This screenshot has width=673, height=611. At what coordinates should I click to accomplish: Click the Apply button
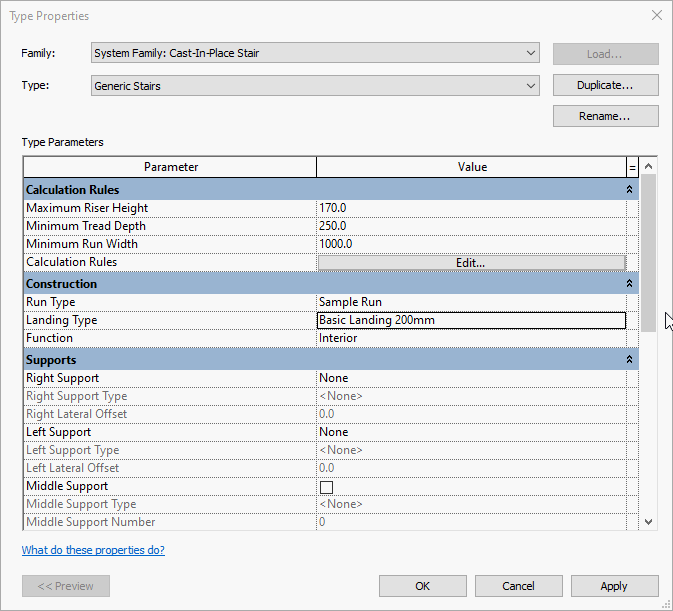click(x=615, y=586)
